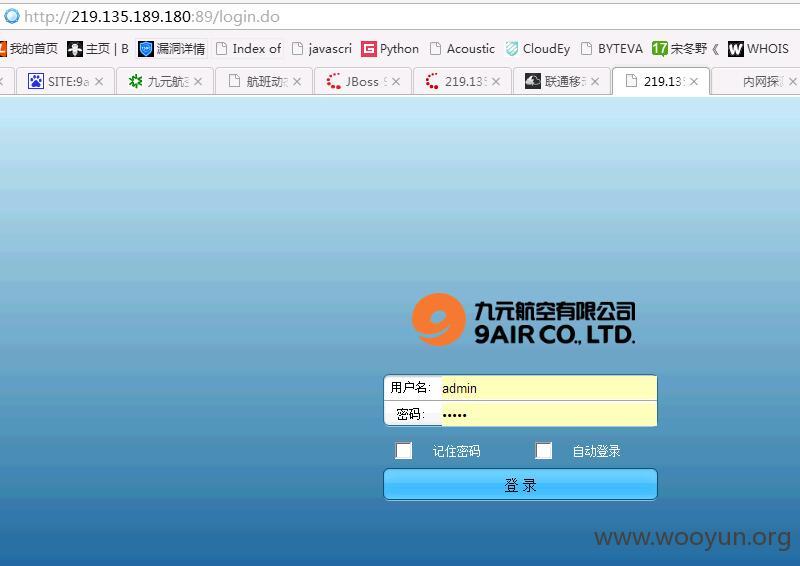Viewport: 800px width, 566px height.
Task: Click the 9AIR CO., LTD. logo
Action: [x=523, y=319]
